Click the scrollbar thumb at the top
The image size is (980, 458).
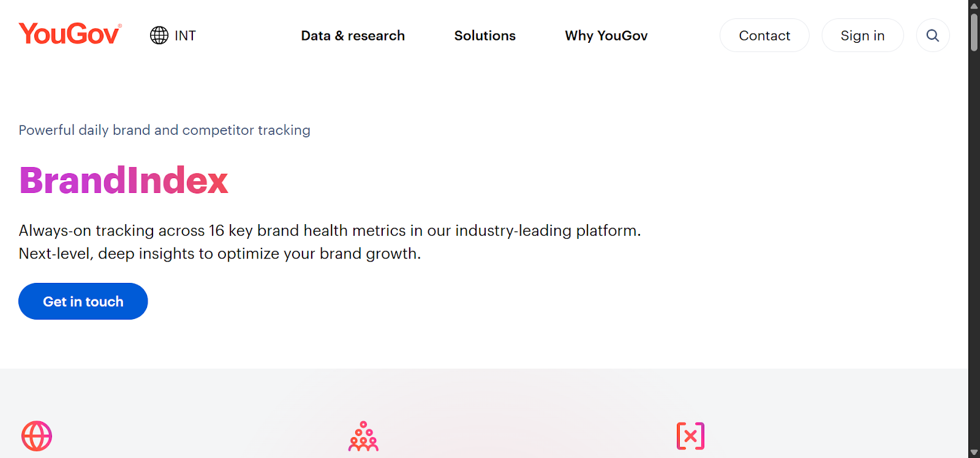(973, 31)
